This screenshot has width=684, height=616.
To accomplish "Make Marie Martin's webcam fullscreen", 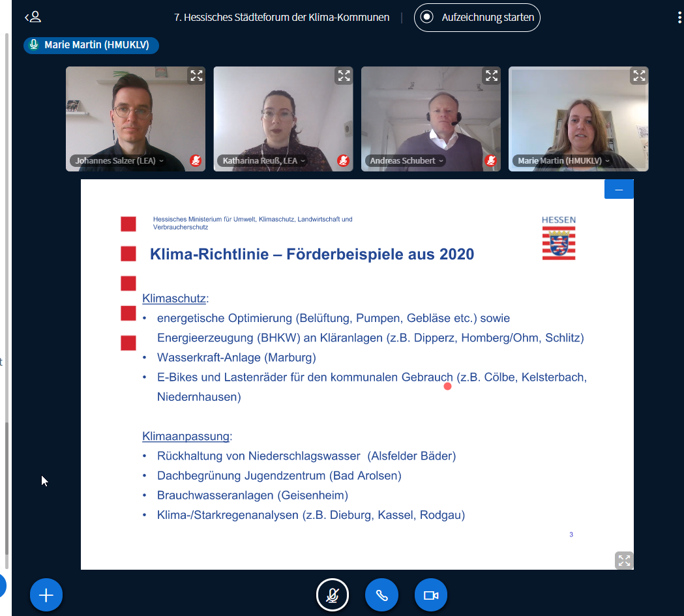I will pos(639,76).
